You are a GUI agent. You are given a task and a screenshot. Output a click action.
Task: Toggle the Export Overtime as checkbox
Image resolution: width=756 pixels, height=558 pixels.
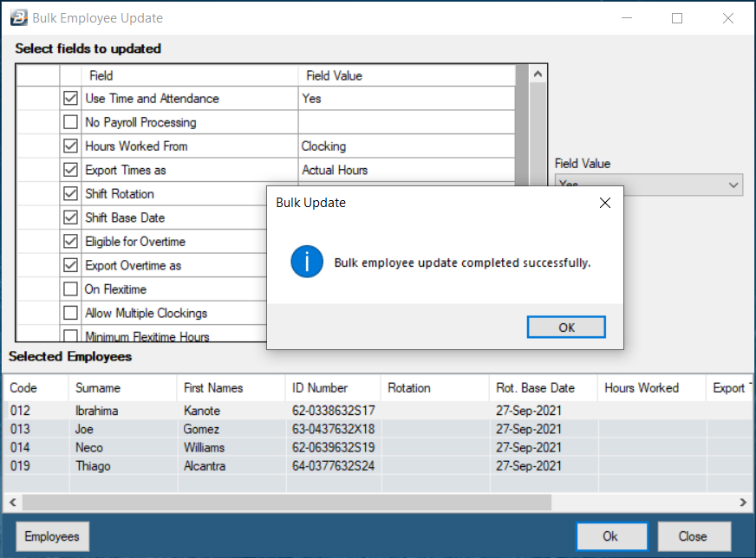70,265
